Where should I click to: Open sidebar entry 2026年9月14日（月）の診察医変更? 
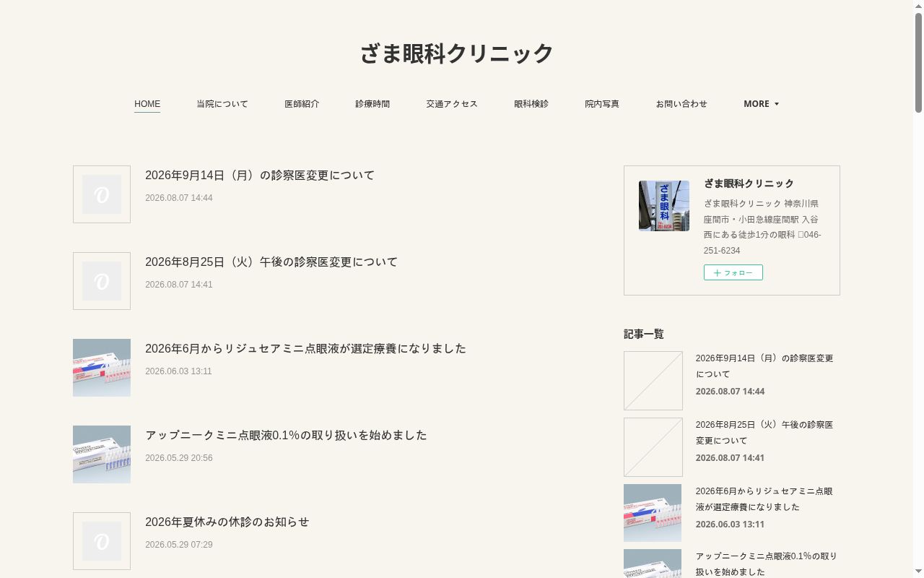764,366
